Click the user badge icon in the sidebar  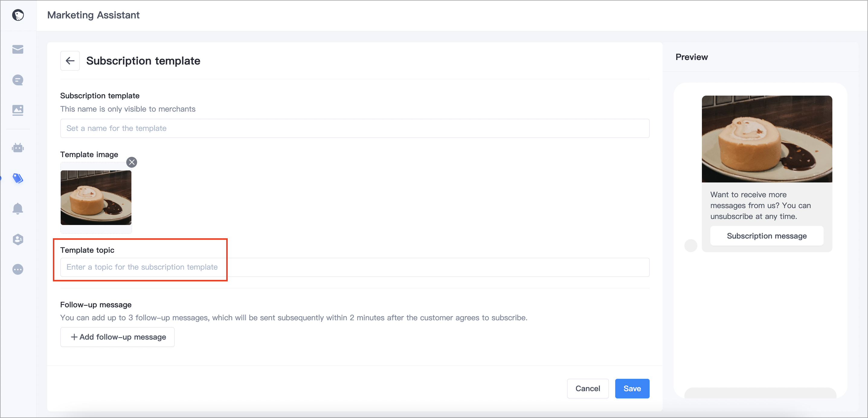(x=18, y=239)
